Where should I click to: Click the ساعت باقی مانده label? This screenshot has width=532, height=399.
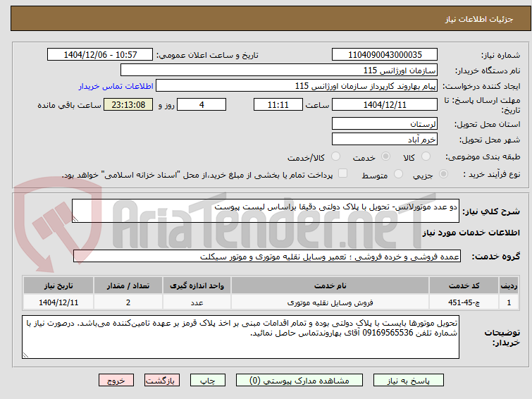pyautogui.click(x=69, y=105)
